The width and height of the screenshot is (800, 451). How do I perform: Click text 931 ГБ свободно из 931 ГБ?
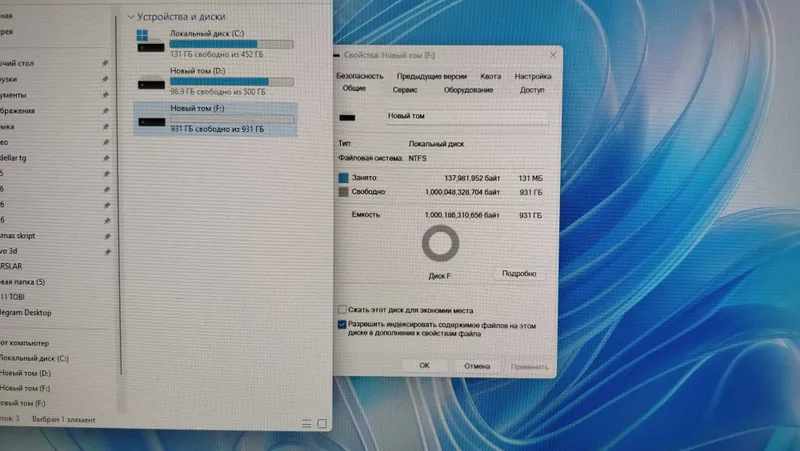(217, 129)
